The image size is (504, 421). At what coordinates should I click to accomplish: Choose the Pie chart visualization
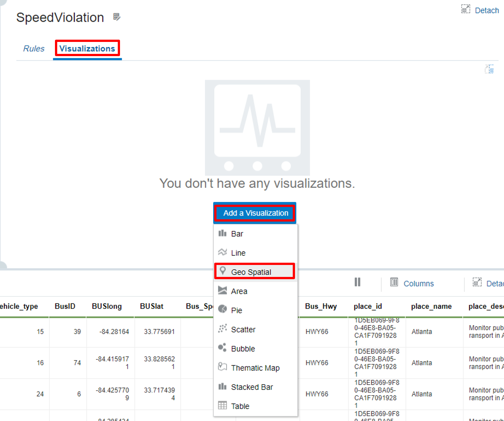(236, 310)
